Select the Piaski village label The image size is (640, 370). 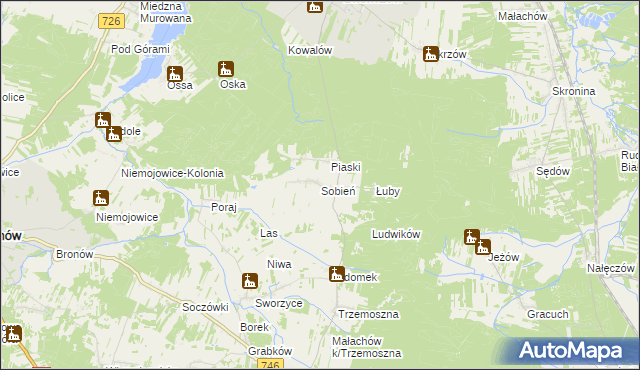pos(346,167)
